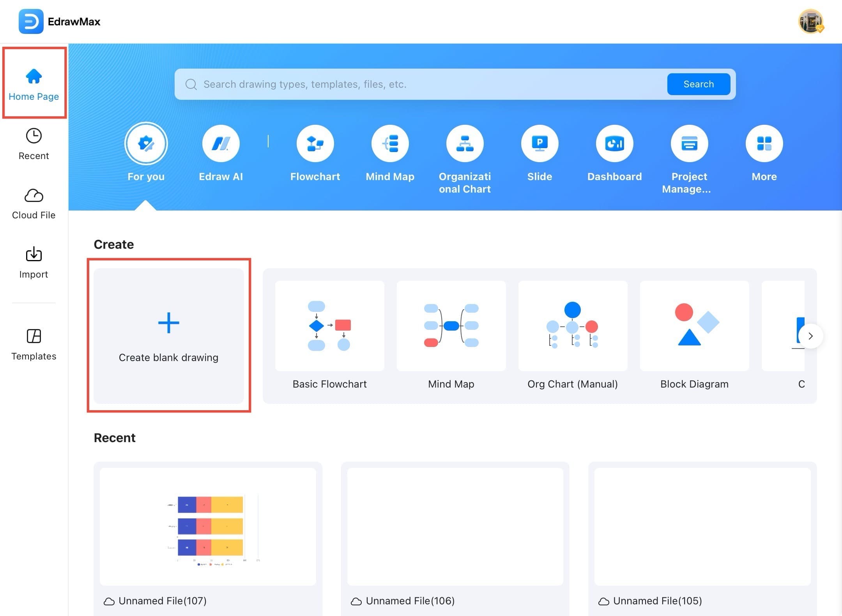Open the Cloud File section
The height and width of the screenshot is (616, 842).
(34, 202)
